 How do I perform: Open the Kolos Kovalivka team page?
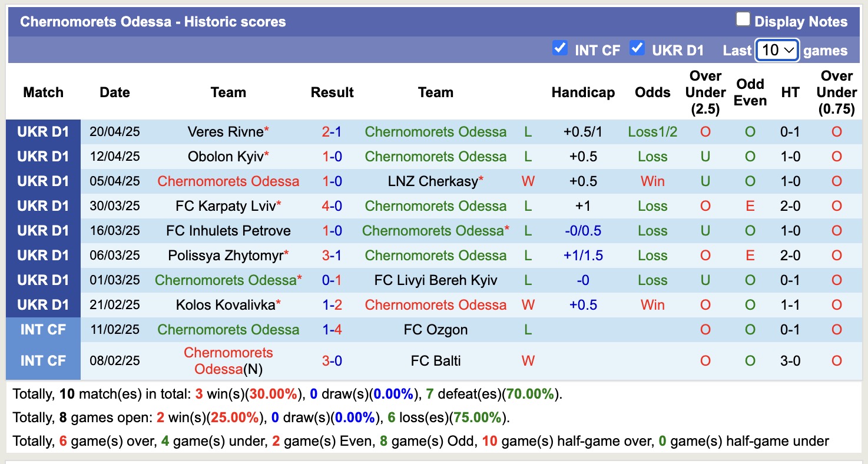point(225,304)
